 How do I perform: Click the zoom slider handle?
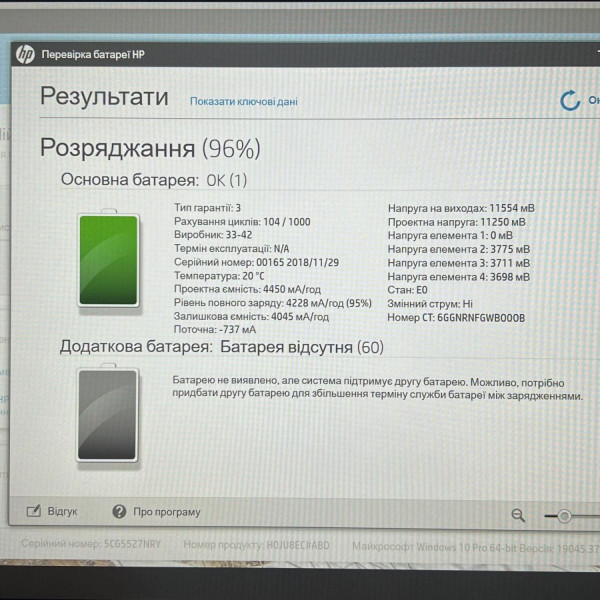[564, 516]
